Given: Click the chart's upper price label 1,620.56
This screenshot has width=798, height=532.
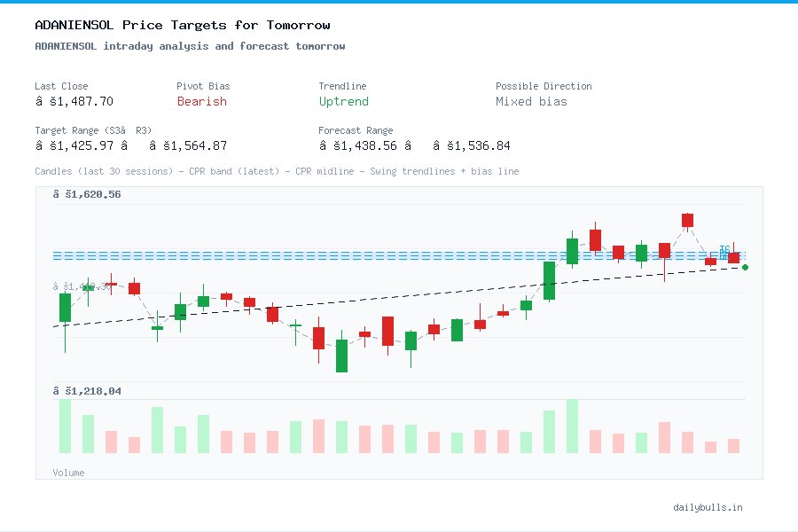Looking at the screenshot, I should pos(87,194).
